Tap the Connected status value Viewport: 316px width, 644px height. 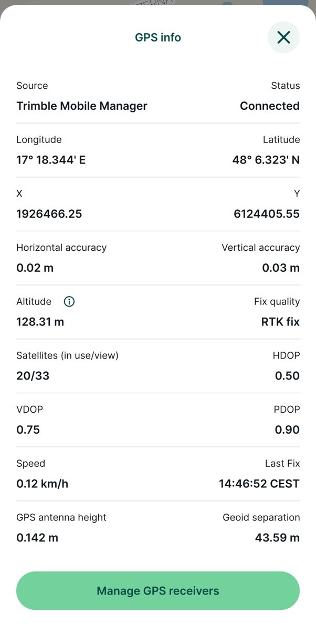pos(270,106)
